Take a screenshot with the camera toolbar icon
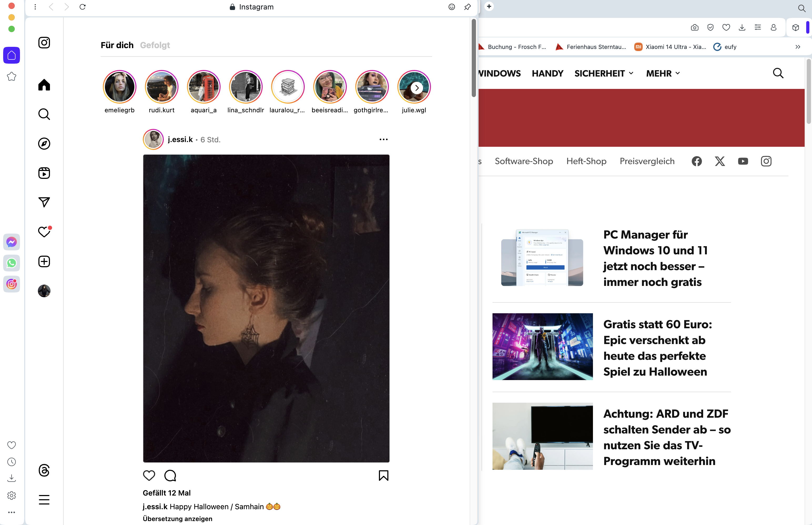812x525 pixels. [694, 27]
